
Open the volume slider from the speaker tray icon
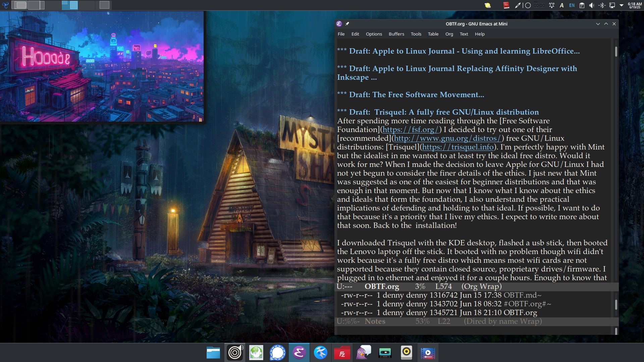point(592,5)
